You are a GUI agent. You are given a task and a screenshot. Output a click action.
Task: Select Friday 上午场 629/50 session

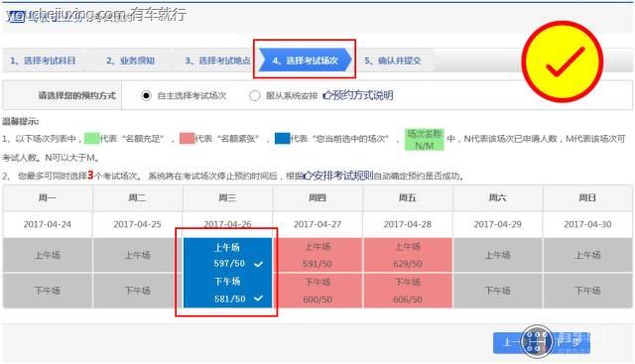pos(408,255)
